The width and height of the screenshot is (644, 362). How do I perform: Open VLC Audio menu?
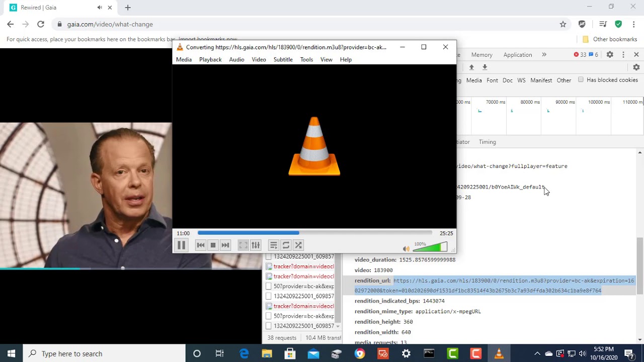click(x=236, y=59)
